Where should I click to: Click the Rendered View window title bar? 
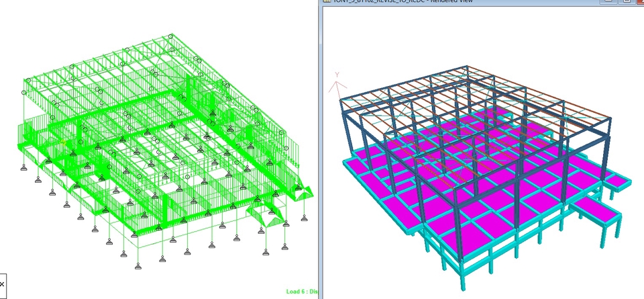pos(482,2)
